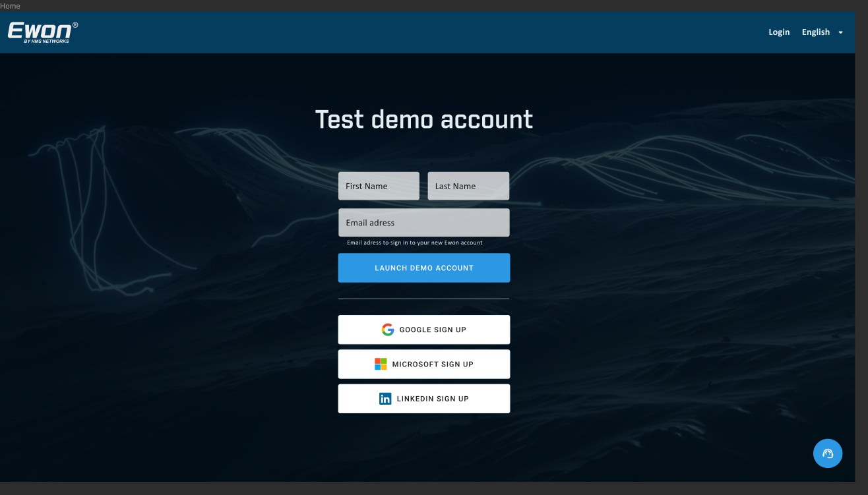Expand the caret arrow beside English

pyautogui.click(x=840, y=32)
